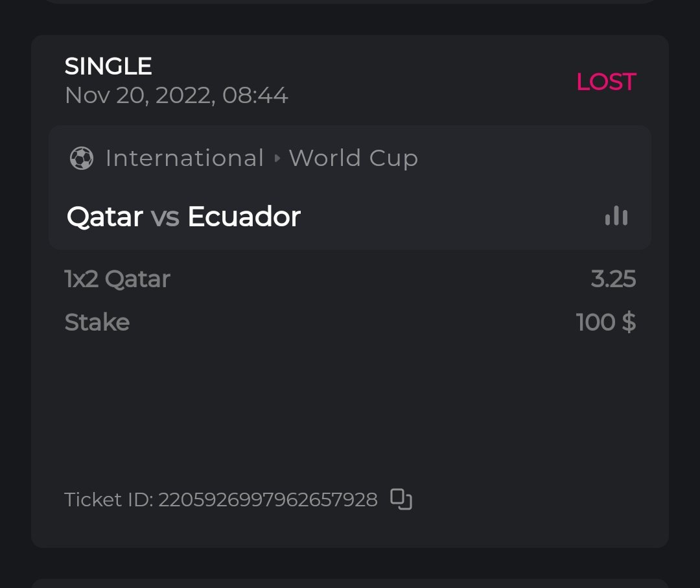Click the "vs" text between teams

[x=165, y=217]
